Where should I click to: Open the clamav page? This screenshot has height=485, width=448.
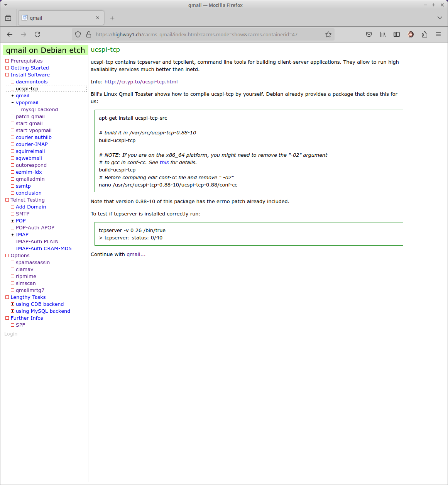point(24,270)
